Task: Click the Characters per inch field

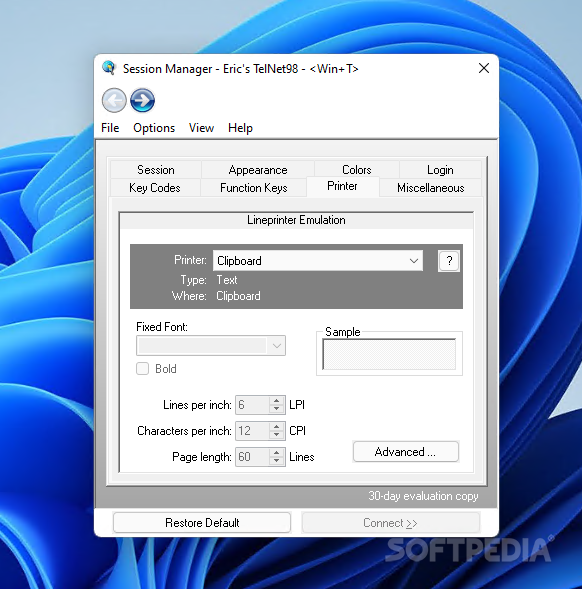Action: tap(252, 431)
